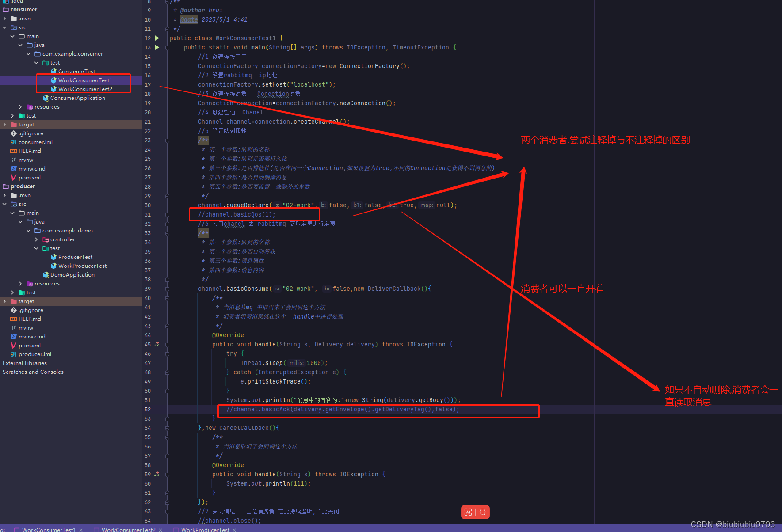Image resolution: width=782 pixels, height=532 pixels.
Task: Expand the controller package node
Action: 37,239
